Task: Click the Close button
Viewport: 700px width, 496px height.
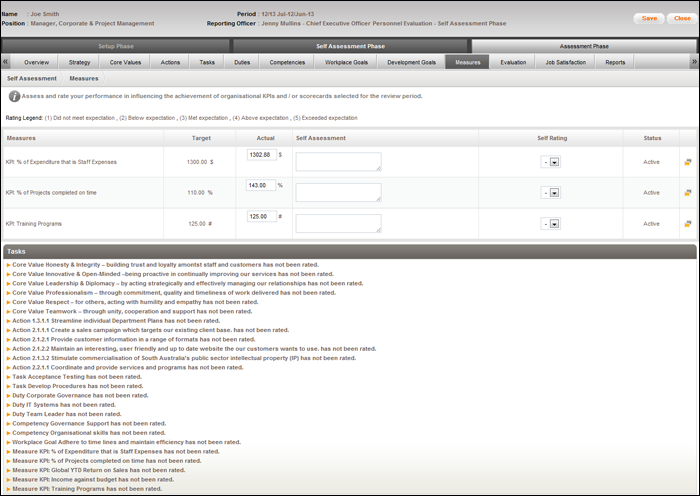Action: coord(682,18)
